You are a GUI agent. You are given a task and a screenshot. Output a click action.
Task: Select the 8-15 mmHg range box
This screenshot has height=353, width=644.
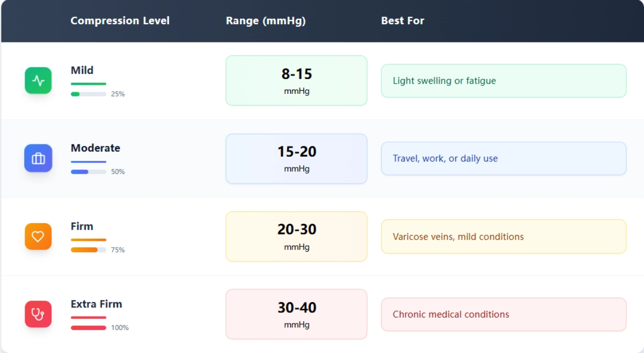click(296, 80)
